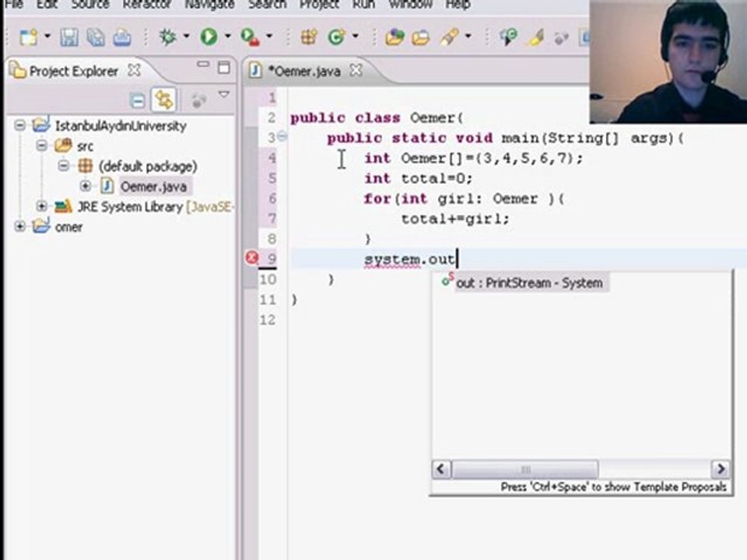The image size is (747, 560).
Task: Select the omer project
Action: coord(68,227)
